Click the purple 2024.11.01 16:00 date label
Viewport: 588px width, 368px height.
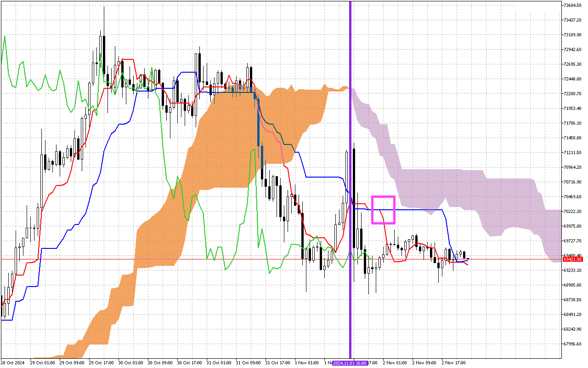350,363
